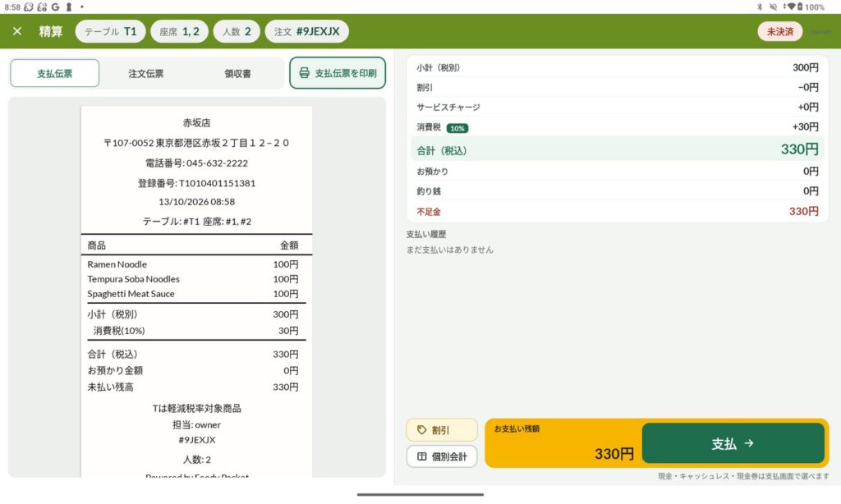Click the 釣り銭 0円 summary row
The image size is (841, 504).
coord(618,191)
